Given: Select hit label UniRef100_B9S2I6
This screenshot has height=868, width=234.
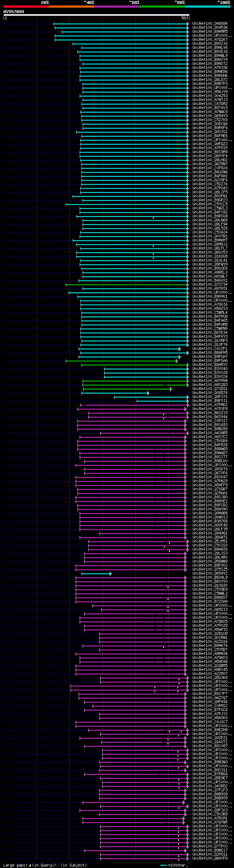Looking at the screenshot, I should (x=210, y=44).
